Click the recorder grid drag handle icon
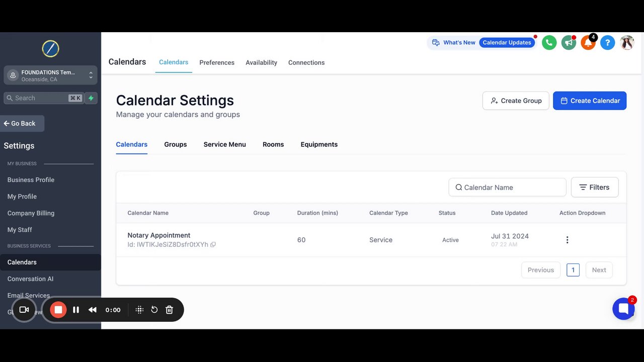The image size is (644, 362). tap(140, 310)
